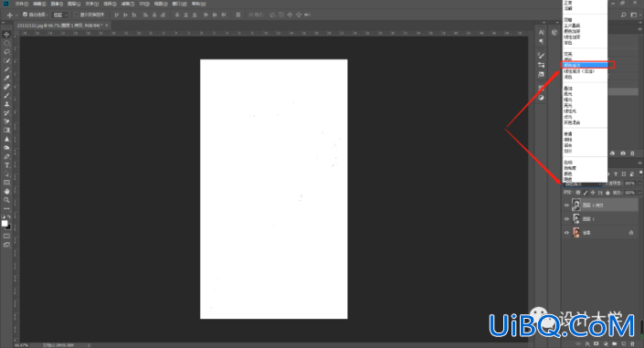Select the Lasso tool

click(x=6, y=52)
